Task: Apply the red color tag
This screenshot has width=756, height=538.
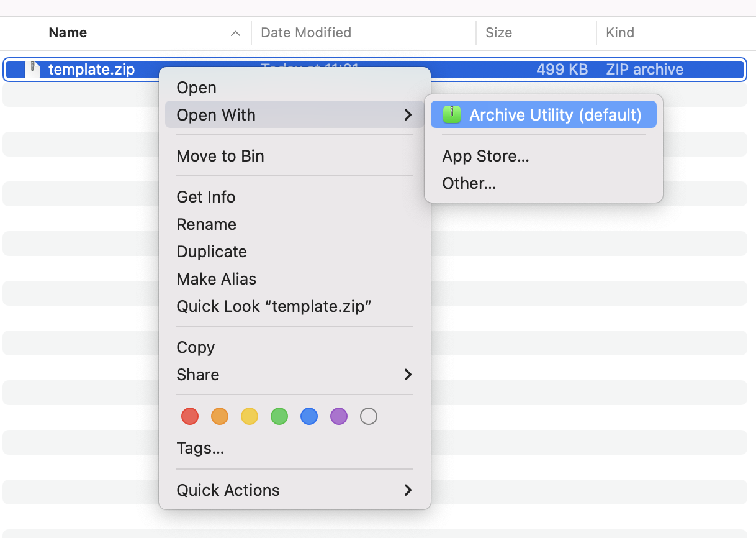Action: (x=190, y=416)
